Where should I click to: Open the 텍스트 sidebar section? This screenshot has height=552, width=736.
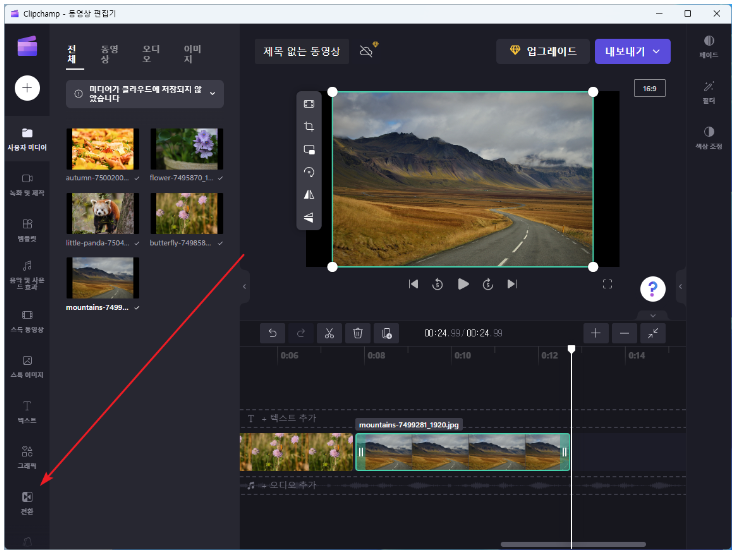click(27, 412)
